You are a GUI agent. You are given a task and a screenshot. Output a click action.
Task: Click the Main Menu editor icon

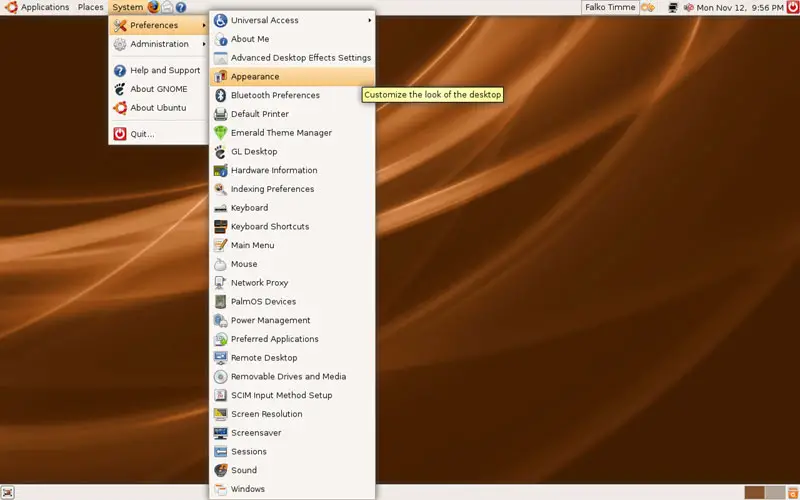click(x=220, y=245)
